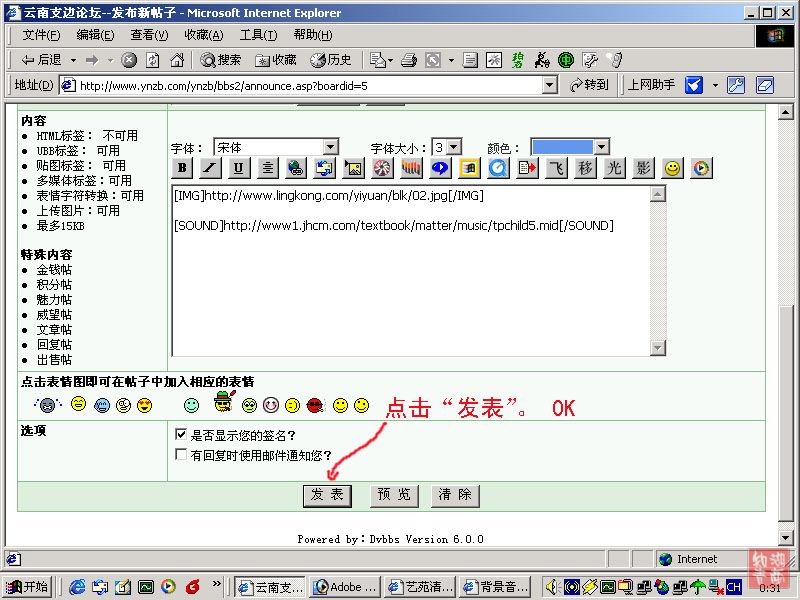This screenshot has width=800, height=600.
Task: Uncheck 是否显示您的签名 checkbox
Action: pos(181,435)
